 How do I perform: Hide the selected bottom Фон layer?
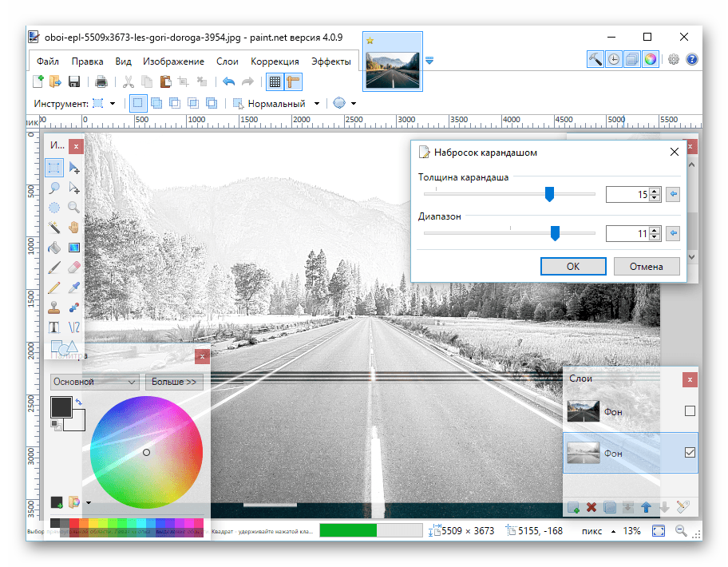690,453
